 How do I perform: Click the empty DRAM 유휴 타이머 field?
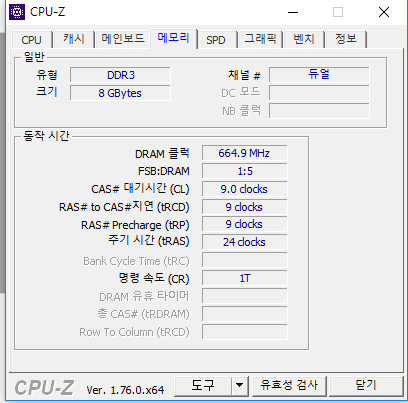(x=244, y=296)
